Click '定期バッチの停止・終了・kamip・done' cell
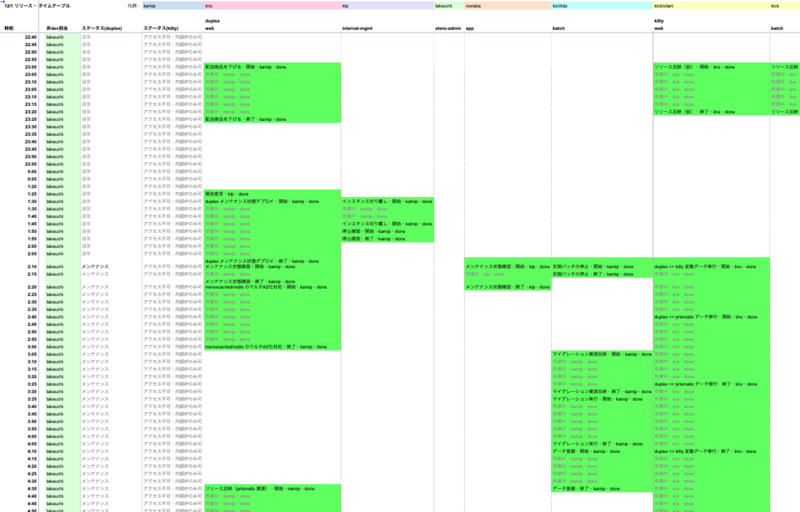The width and height of the screenshot is (800, 512). (602, 274)
